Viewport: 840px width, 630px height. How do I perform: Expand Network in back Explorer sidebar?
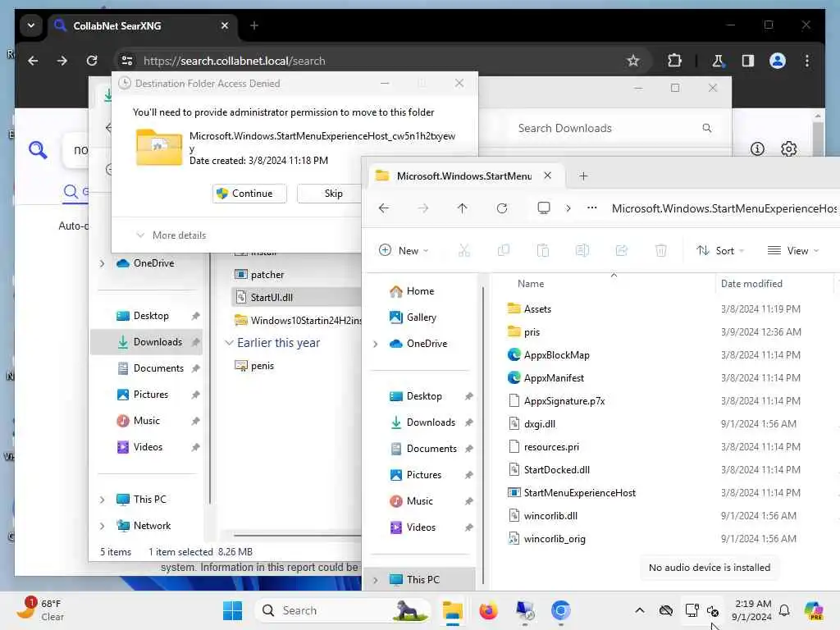point(102,526)
